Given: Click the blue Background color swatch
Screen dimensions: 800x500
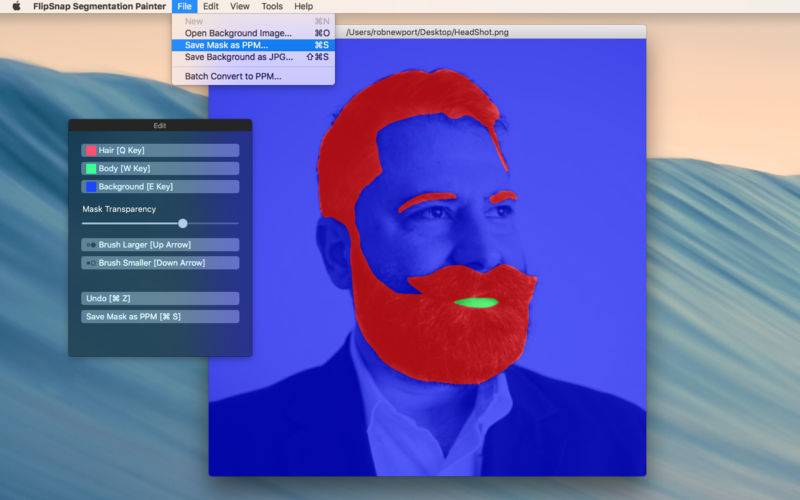Looking at the screenshot, I should [x=91, y=187].
